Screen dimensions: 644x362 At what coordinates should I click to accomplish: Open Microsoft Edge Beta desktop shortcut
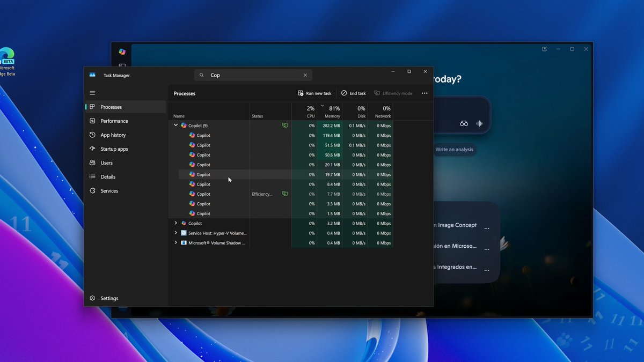click(7, 61)
